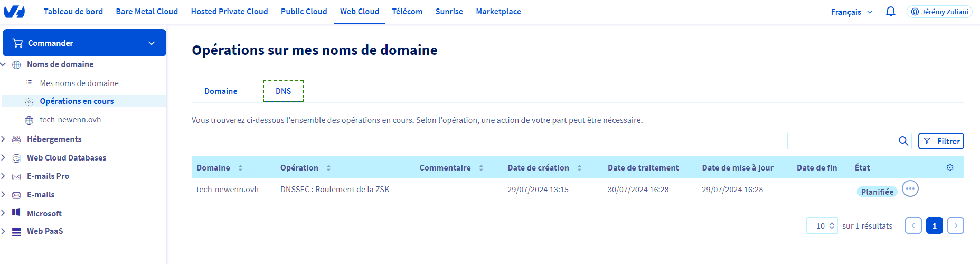Click the E-mails Pro envelope icon
The height and width of the screenshot is (264, 980).
pyautogui.click(x=16, y=176)
